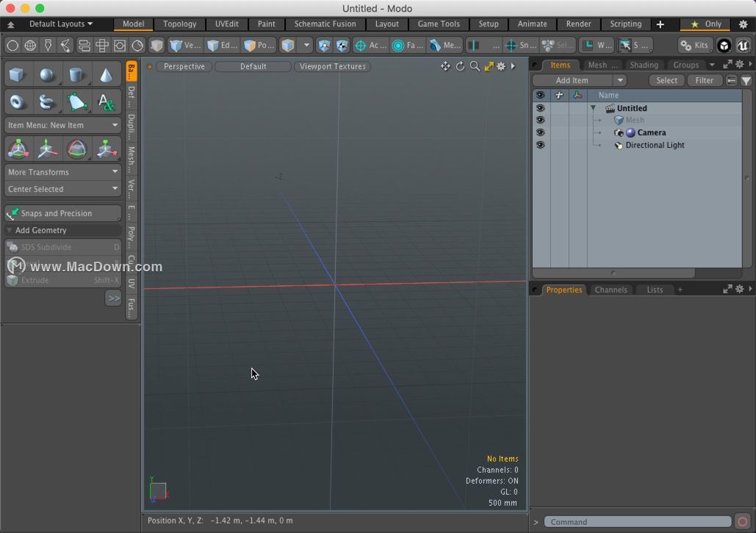Toggle the orange viewport indicator dot
The image size is (756, 533).
point(149,67)
